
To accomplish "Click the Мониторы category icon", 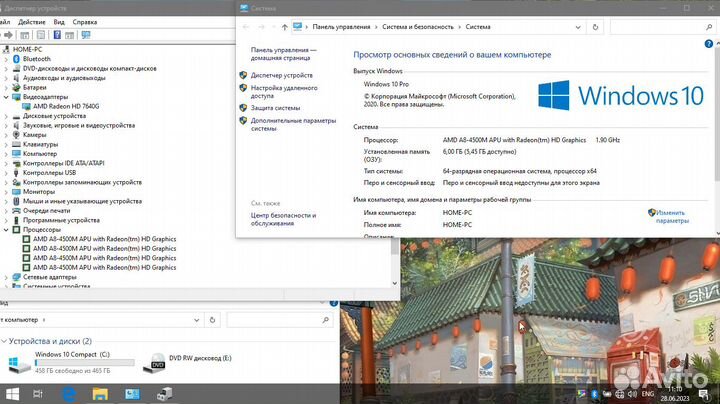I will tap(17, 191).
